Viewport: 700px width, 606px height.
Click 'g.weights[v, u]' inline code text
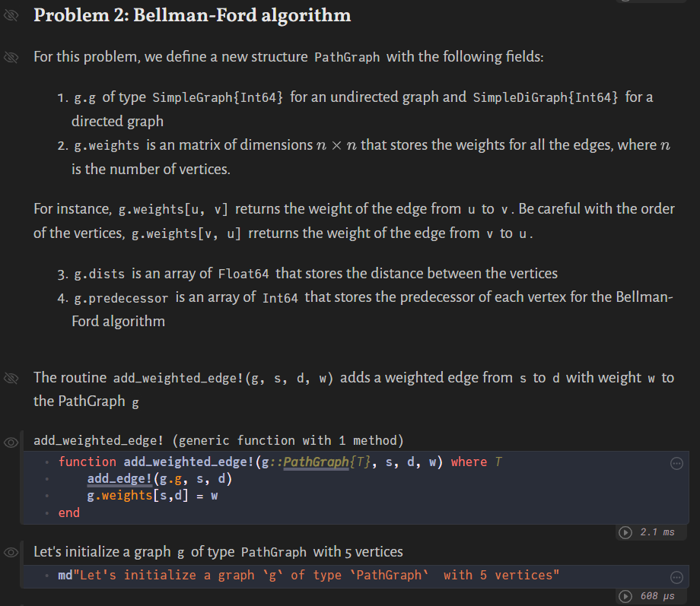coord(186,234)
